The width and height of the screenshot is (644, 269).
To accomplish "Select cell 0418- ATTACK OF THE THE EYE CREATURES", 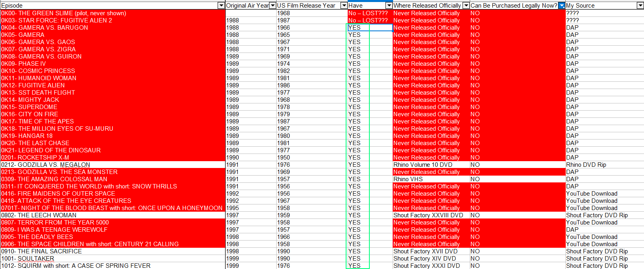I will coord(113,201).
